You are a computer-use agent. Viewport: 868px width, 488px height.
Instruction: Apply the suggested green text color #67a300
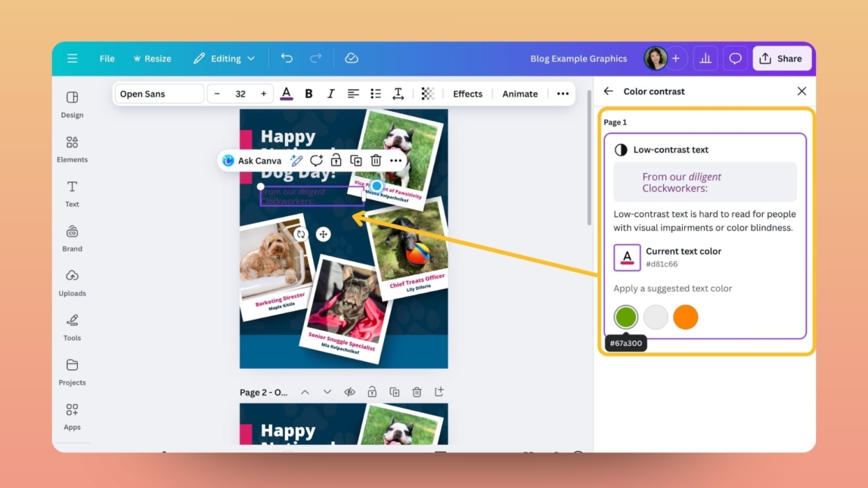tap(625, 317)
